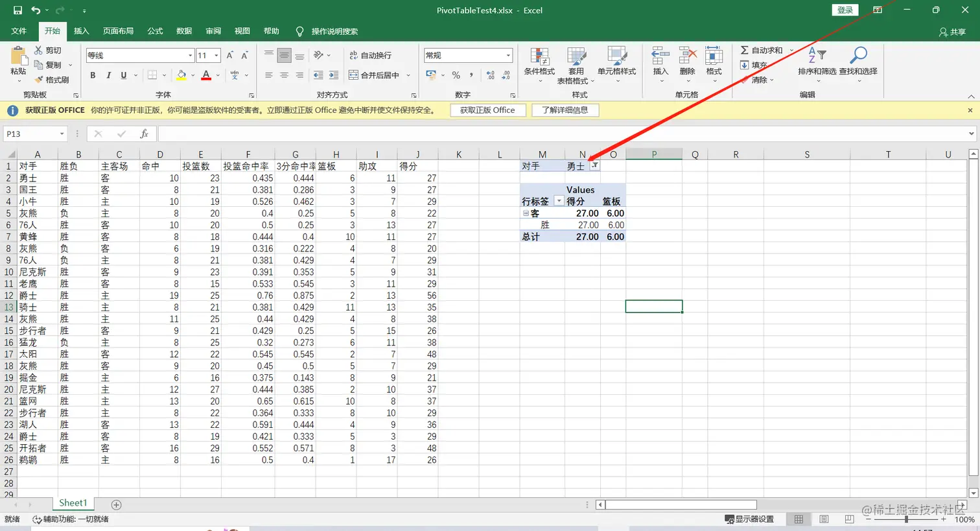
Task: Open the Name Box dropdown arrow
Action: [62, 134]
